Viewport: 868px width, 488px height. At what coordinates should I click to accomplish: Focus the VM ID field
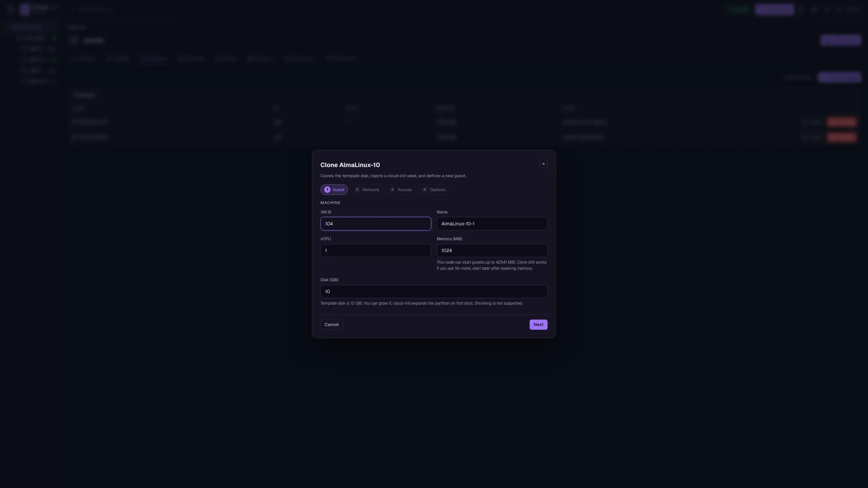point(376,224)
